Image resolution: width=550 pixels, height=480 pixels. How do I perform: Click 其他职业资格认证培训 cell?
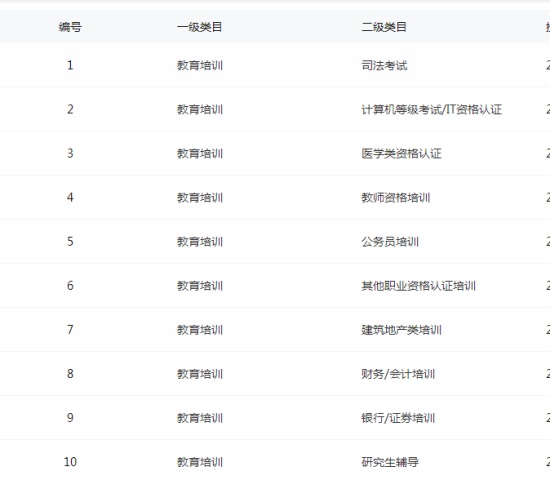pos(418,286)
